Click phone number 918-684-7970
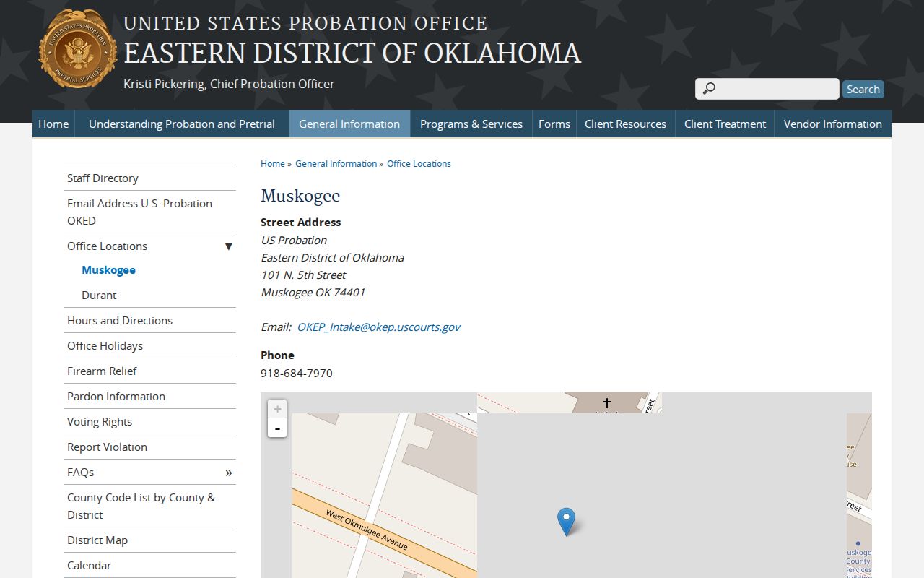Viewport: 924px width, 578px height. point(297,373)
